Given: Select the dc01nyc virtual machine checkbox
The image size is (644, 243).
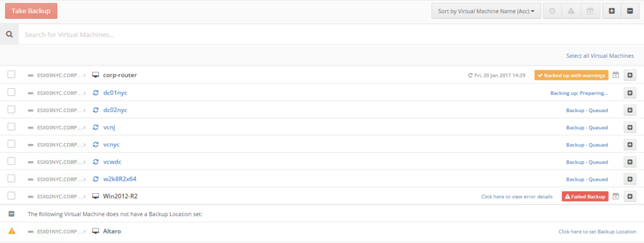Looking at the screenshot, I should (11, 92).
